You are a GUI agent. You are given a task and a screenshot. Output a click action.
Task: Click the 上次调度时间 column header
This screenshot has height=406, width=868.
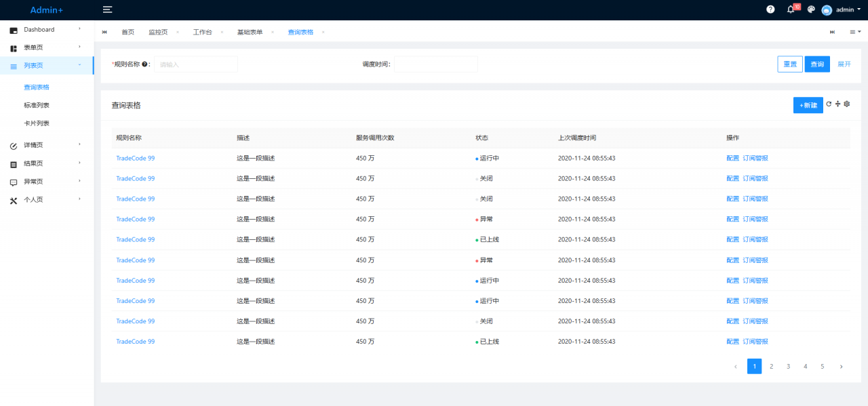577,138
